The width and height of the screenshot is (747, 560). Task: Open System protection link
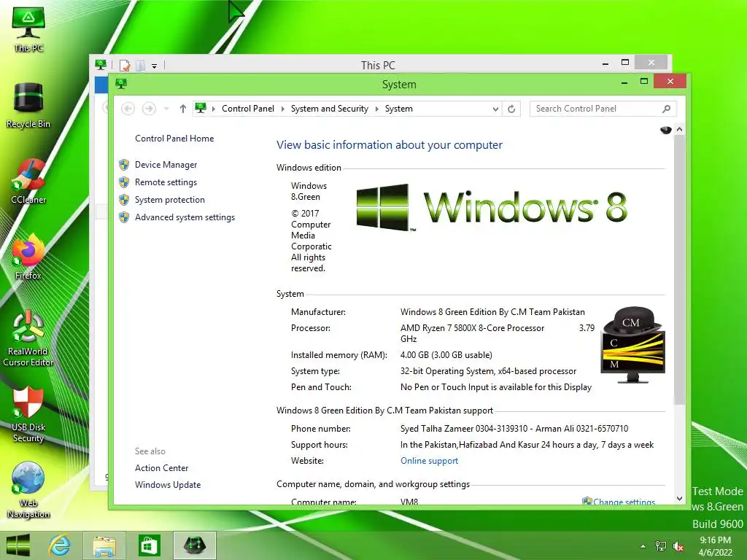(169, 200)
